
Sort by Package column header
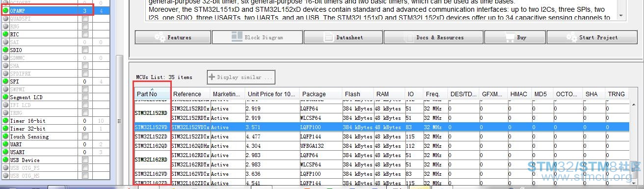[x=321, y=94]
